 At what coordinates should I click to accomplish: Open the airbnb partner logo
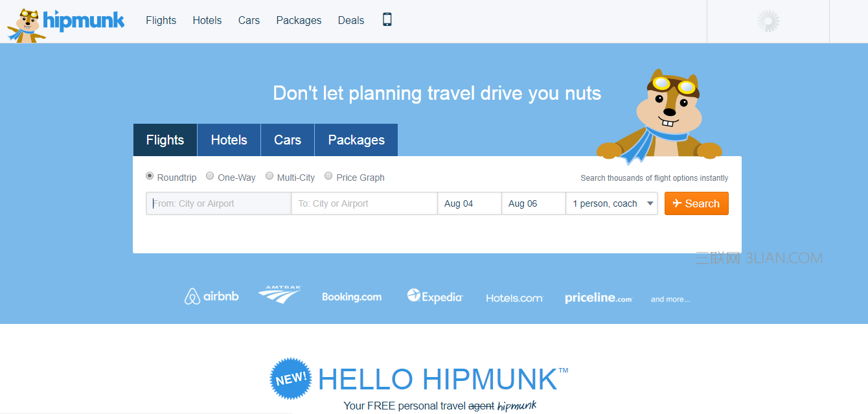212,296
